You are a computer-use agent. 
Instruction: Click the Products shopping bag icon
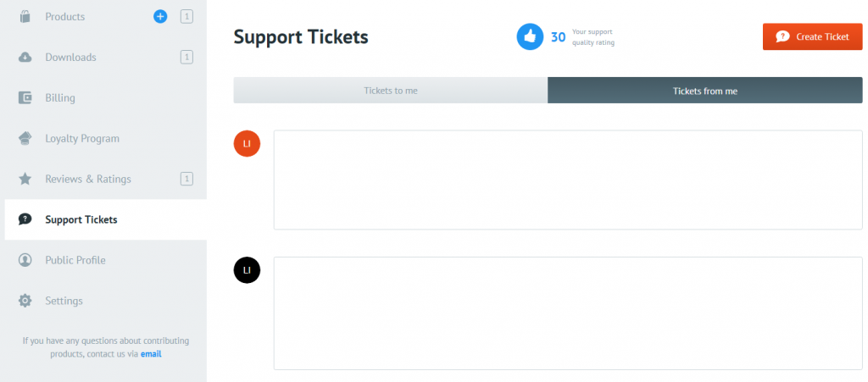pyautogui.click(x=25, y=16)
